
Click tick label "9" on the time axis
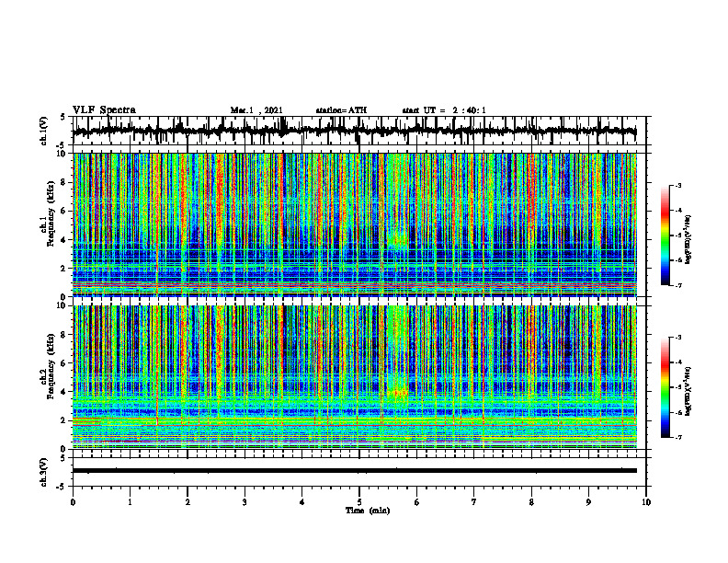coord(588,502)
